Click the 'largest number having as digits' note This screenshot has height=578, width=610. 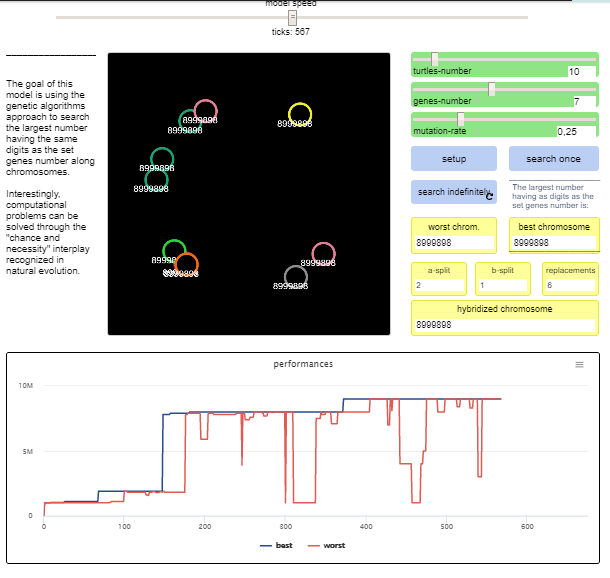[x=552, y=196]
